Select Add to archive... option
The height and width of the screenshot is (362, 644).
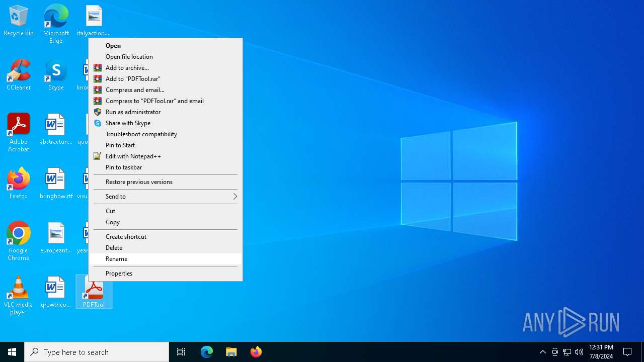tap(166, 68)
